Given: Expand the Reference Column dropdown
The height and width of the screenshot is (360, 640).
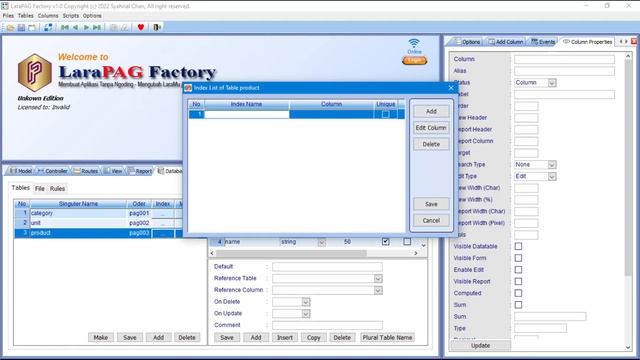Looking at the screenshot, I should coord(378,290).
